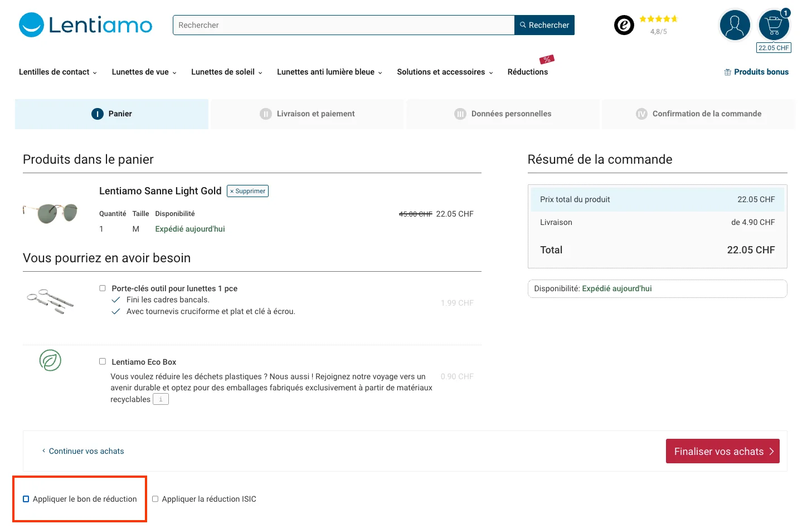Click Lentiamo Sanne Light Gold title
Image resolution: width=812 pixels, height=529 pixels.
161,191
